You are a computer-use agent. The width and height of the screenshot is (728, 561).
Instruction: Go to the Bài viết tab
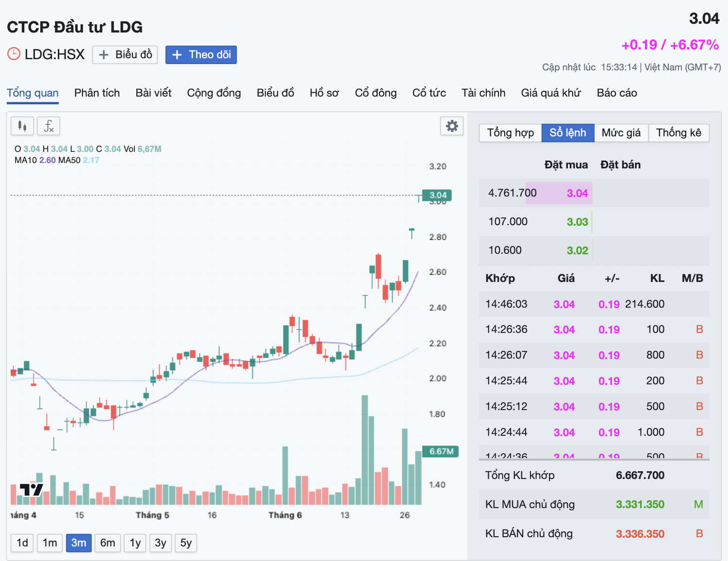coord(153,93)
